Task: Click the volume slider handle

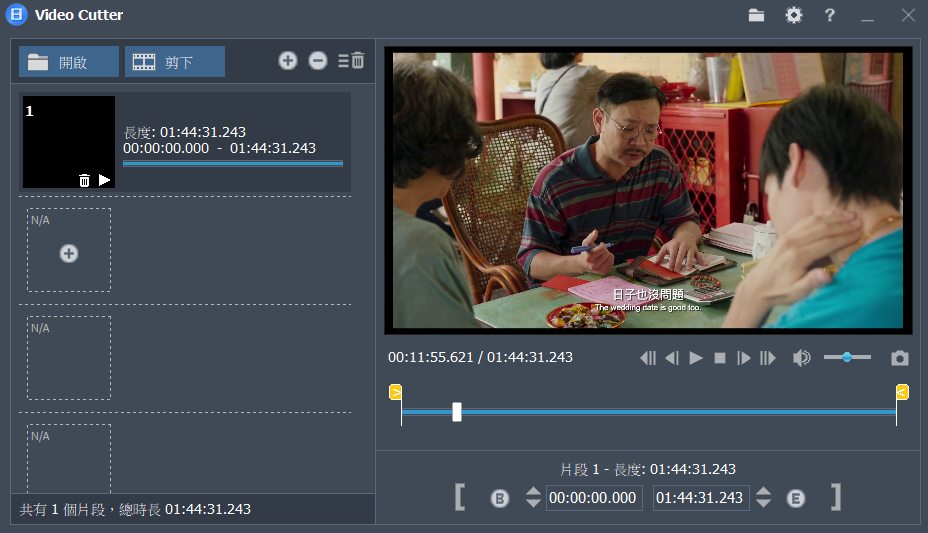Action: [x=847, y=357]
